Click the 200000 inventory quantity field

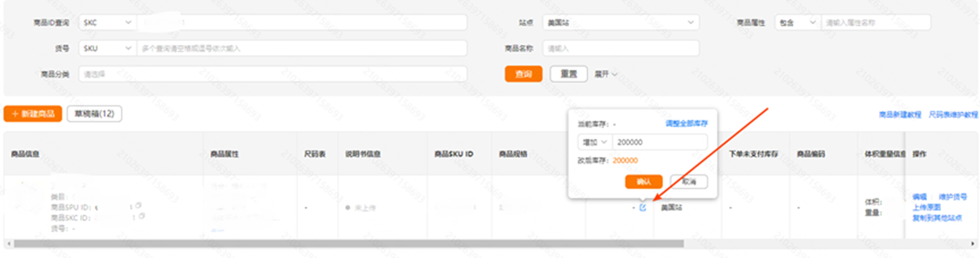(x=659, y=142)
